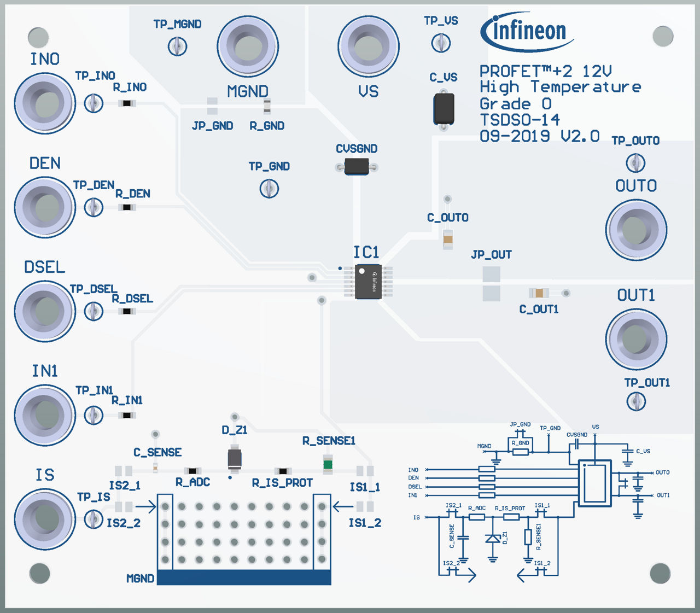Screen dimensions: 700x613
Task: Click the C_SENSE capacitor on the board
Action: click(x=155, y=468)
